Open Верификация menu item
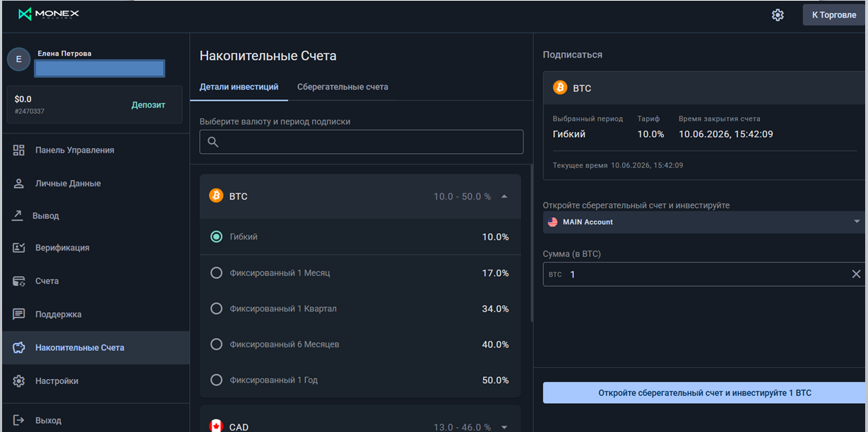 pyautogui.click(x=95, y=248)
